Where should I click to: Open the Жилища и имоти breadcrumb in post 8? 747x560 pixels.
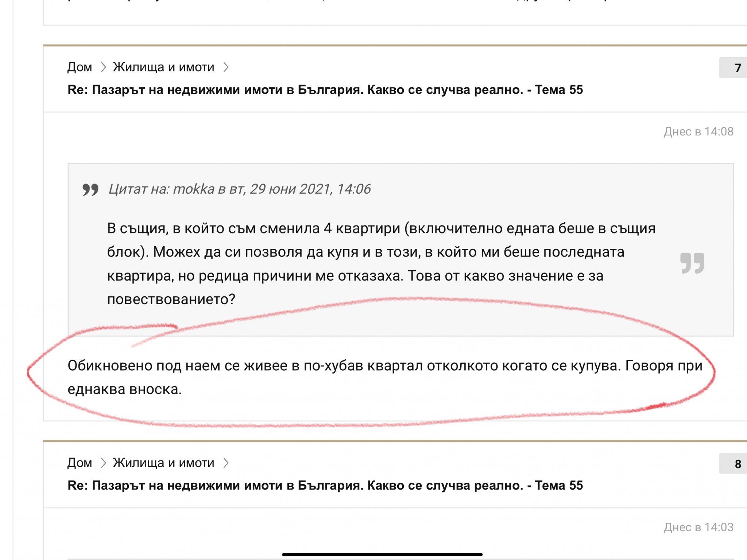pos(163,463)
